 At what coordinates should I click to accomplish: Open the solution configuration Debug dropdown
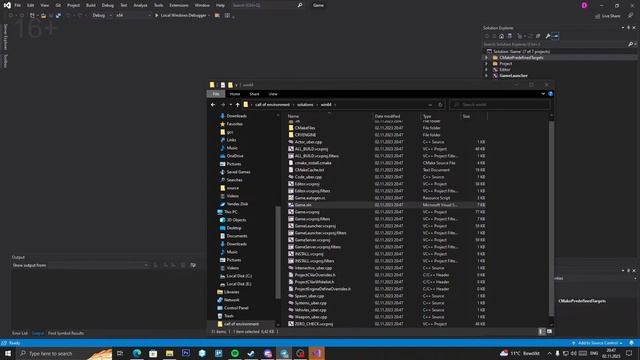(x=102, y=16)
